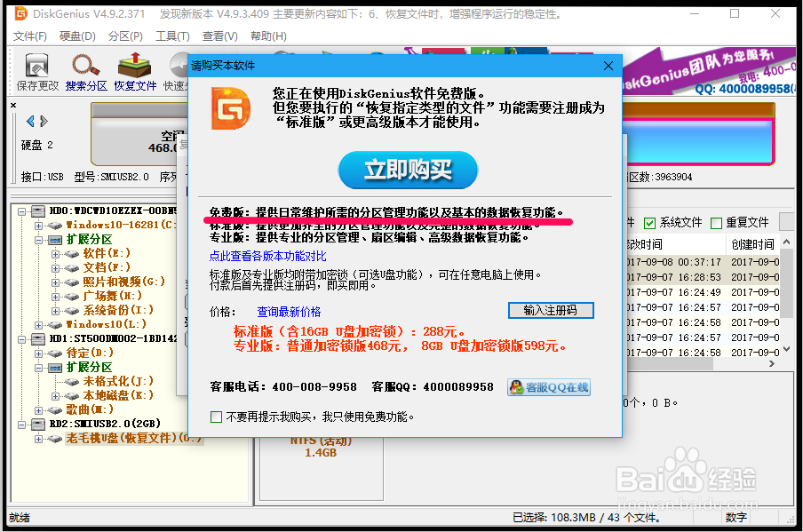Click the Windows10(L:) partition icon
Screen dimensions: 803x532
coord(55,325)
